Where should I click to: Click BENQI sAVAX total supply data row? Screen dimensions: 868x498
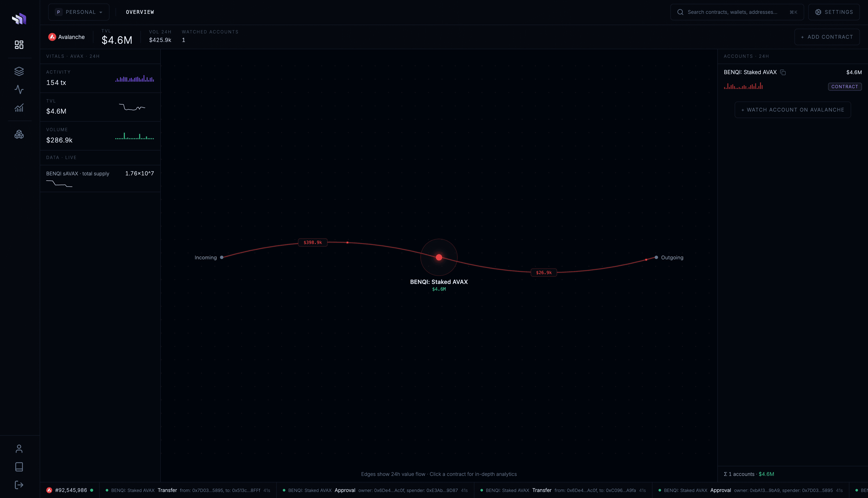(x=100, y=179)
